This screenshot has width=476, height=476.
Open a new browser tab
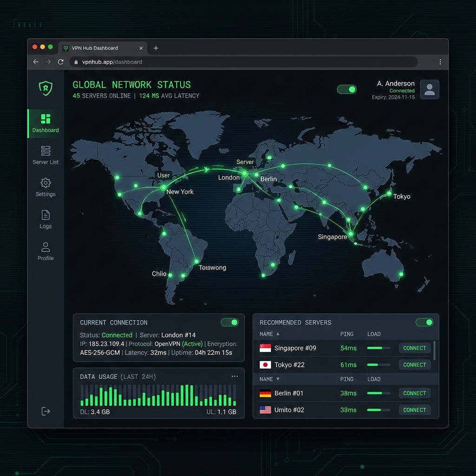coord(156,48)
